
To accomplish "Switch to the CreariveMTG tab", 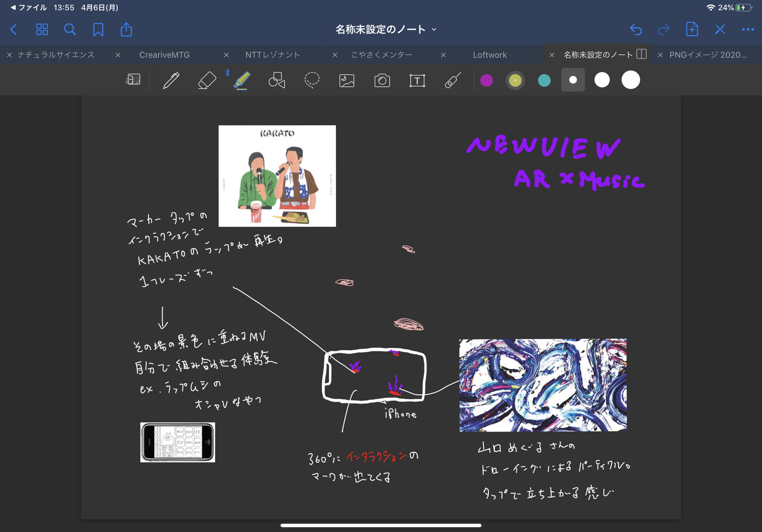I will (x=164, y=55).
